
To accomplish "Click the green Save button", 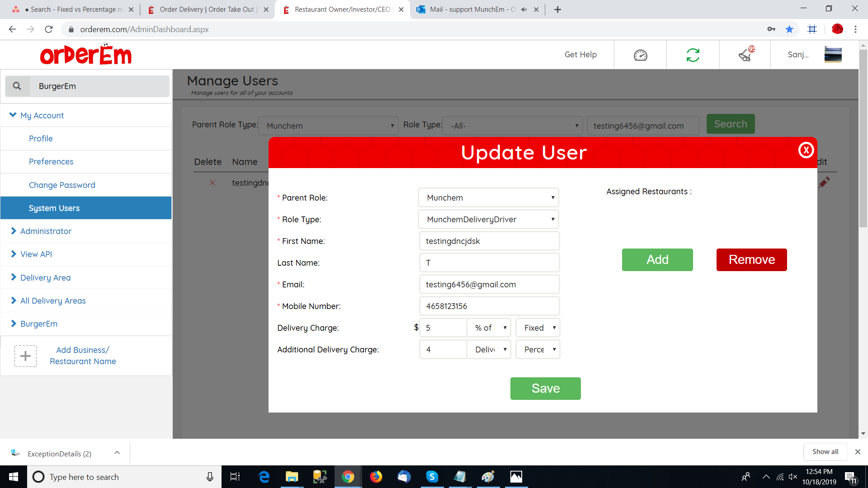I will pos(545,389).
